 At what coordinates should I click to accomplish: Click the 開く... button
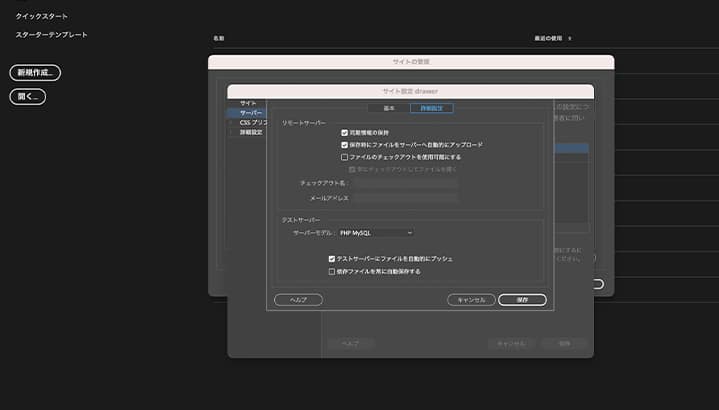point(28,97)
